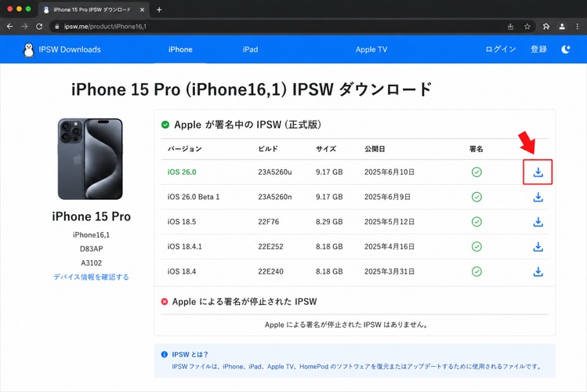The image size is (587, 392).
Task: Download the iOS 18.5 IPSW file
Action: coord(538,222)
